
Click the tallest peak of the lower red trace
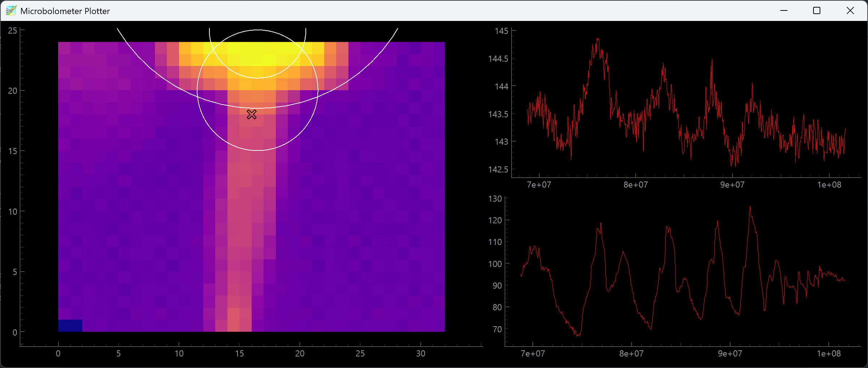750,207
